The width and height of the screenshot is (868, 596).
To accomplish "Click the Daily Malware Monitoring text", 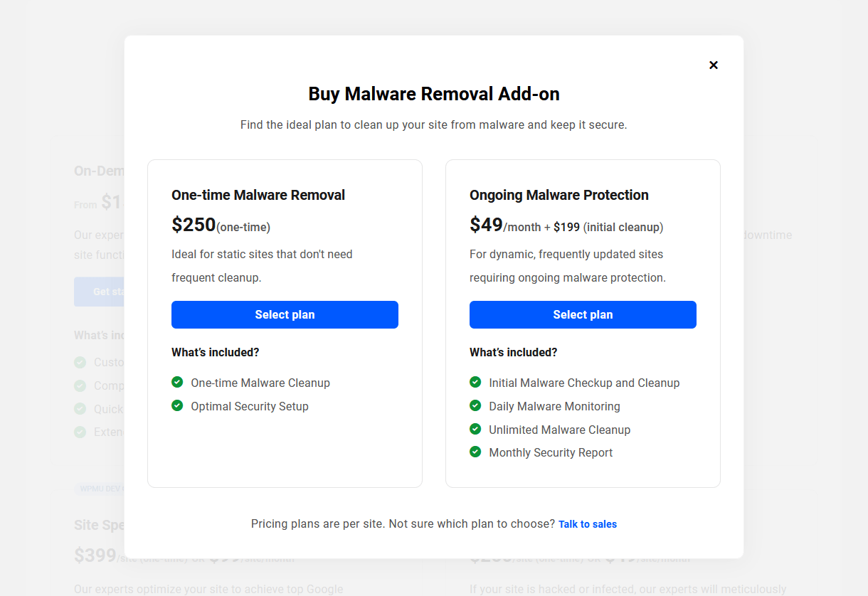I will point(554,406).
